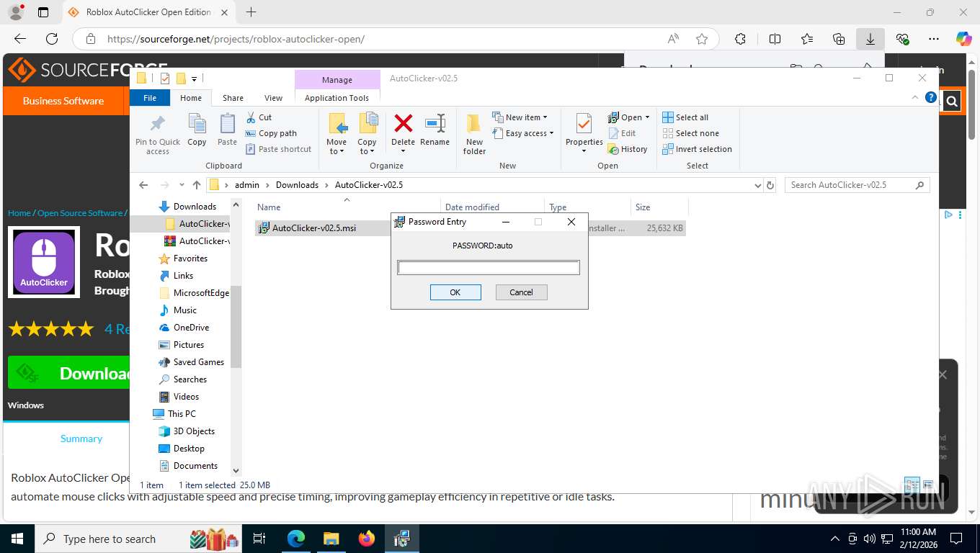Choose Select none in ribbon
The width and height of the screenshot is (980, 553).
tap(690, 133)
